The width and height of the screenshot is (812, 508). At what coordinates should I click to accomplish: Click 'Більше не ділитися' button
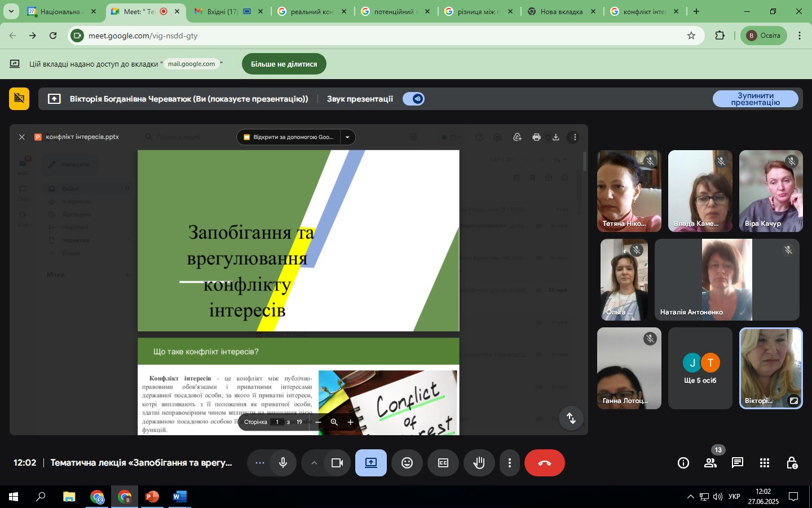pyautogui.click(x=284, y=64)
